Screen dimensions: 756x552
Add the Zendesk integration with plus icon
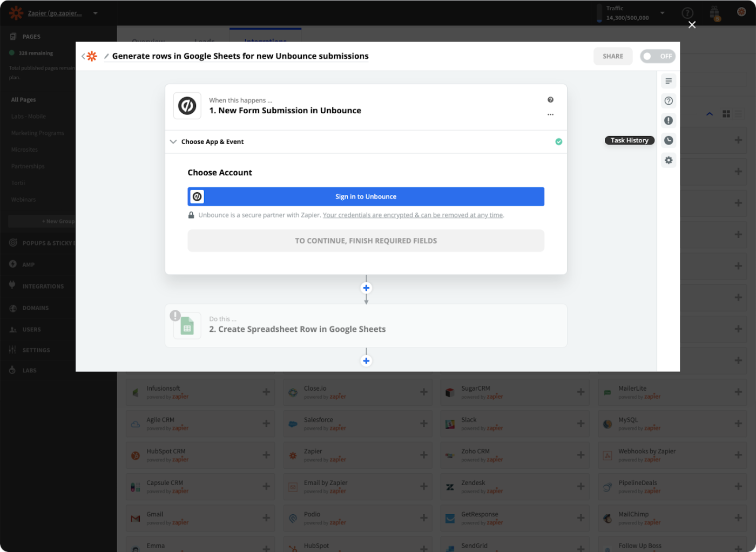(581, 486)
